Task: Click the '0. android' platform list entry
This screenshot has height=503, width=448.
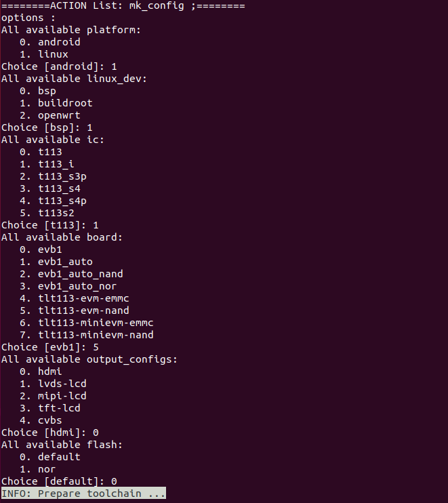Action: [x=50, y=42]
